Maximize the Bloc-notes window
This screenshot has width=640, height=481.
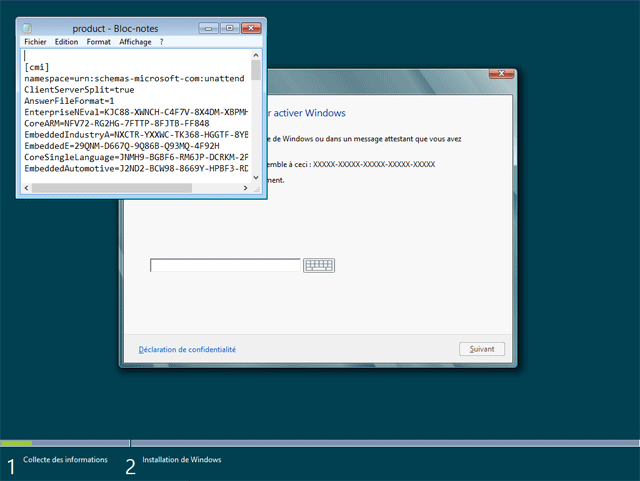point(230,28)
